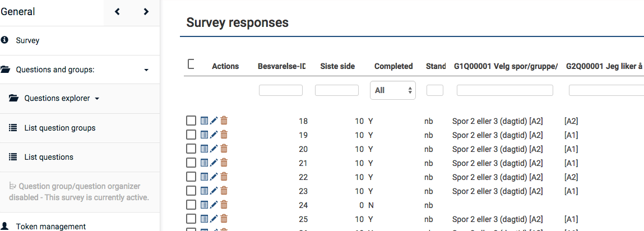
Task: Sort by Besvarelse-ID column header
Action: 281,66
